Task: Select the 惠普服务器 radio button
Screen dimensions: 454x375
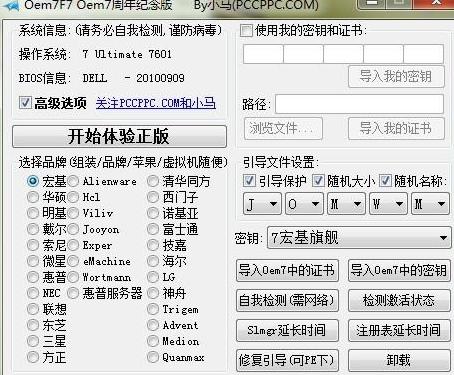Action: click(x=73, y=293)
